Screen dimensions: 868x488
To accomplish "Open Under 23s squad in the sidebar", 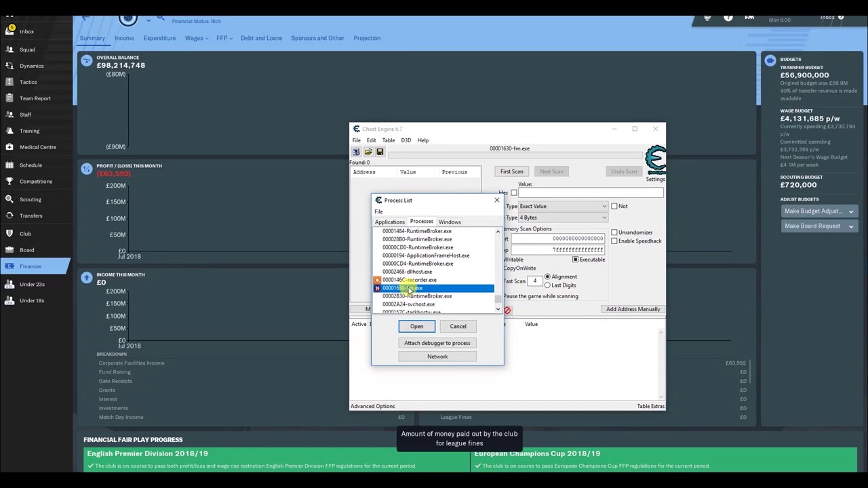I will [x=32, y=284].
